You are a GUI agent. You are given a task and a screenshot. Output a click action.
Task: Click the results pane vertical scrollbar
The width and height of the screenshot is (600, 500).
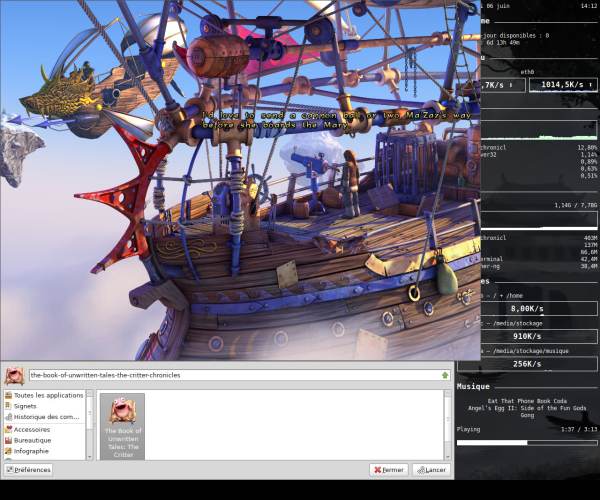pyautogui.click(x=448, y=425)
